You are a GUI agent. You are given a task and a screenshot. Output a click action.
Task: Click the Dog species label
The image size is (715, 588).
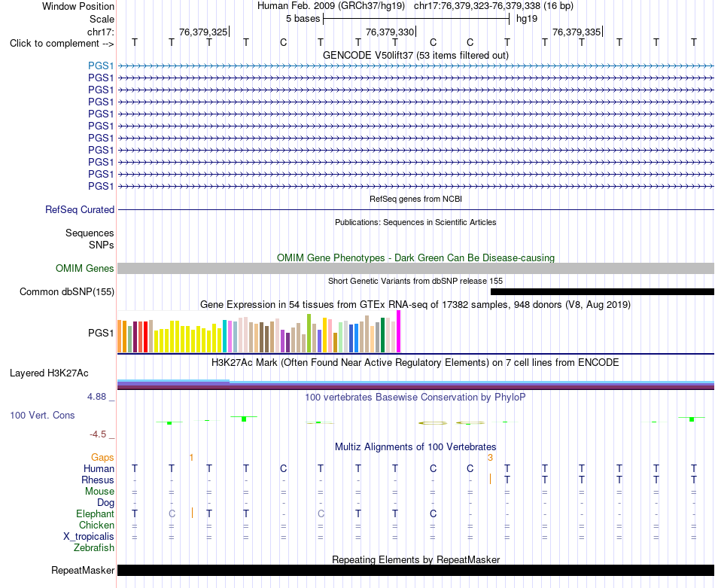(x=106, y=503)
